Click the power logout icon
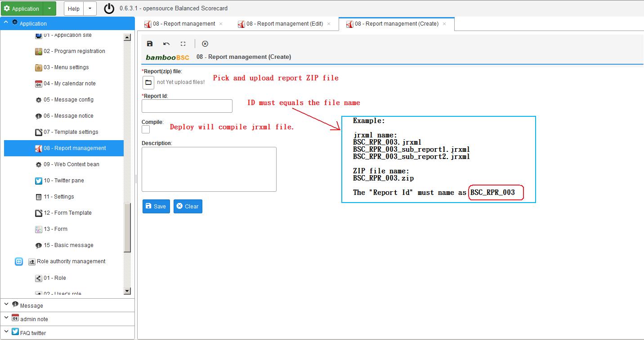Screen dimensions: 644x340 [109, 9]
